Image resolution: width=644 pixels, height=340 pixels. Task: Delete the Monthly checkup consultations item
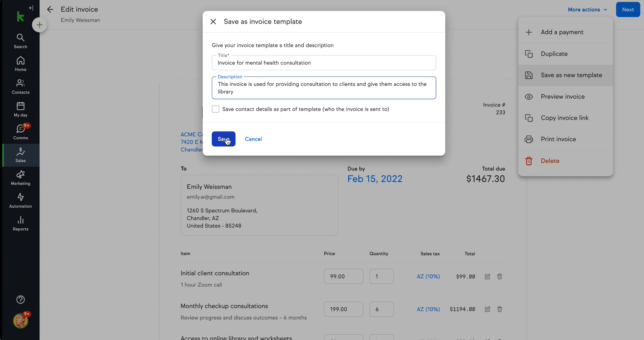[499, 309]
